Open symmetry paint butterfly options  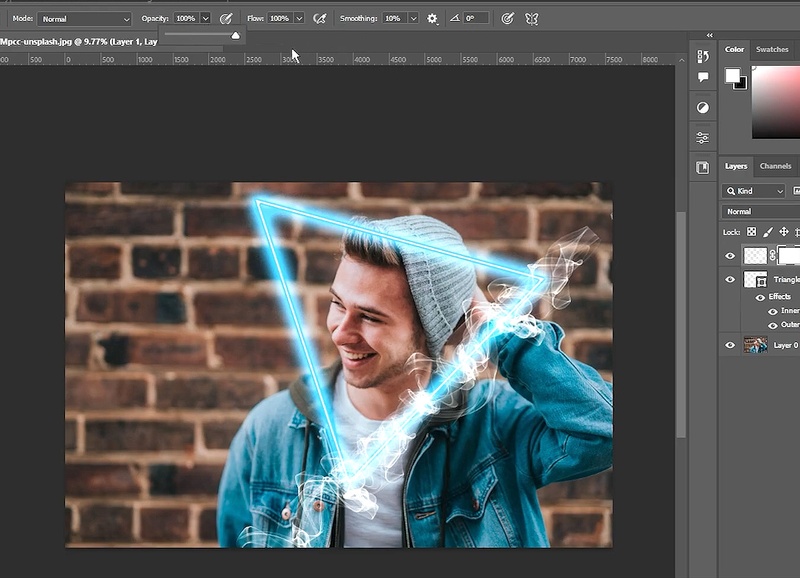(532, 18)
